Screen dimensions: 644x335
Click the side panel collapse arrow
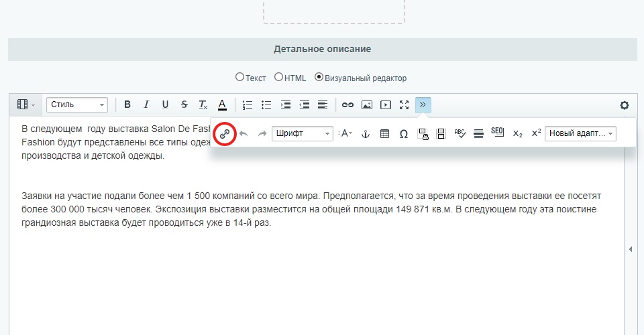(x=630, y=249)
